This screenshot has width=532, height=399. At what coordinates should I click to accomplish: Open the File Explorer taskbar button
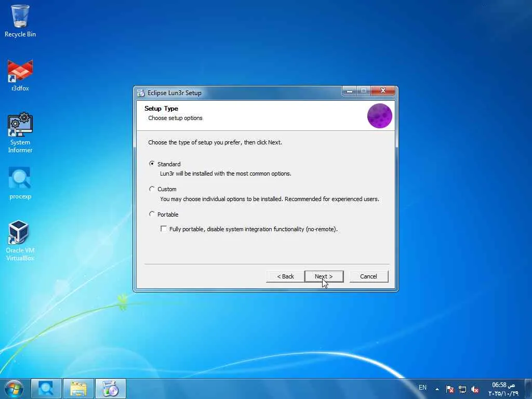pyautogui.click(x=78, y=389)
